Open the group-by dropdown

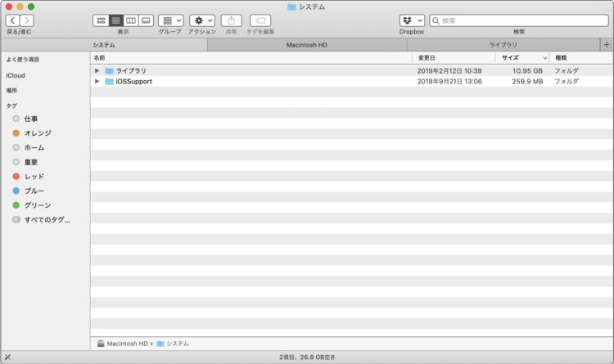click(171, 20)
